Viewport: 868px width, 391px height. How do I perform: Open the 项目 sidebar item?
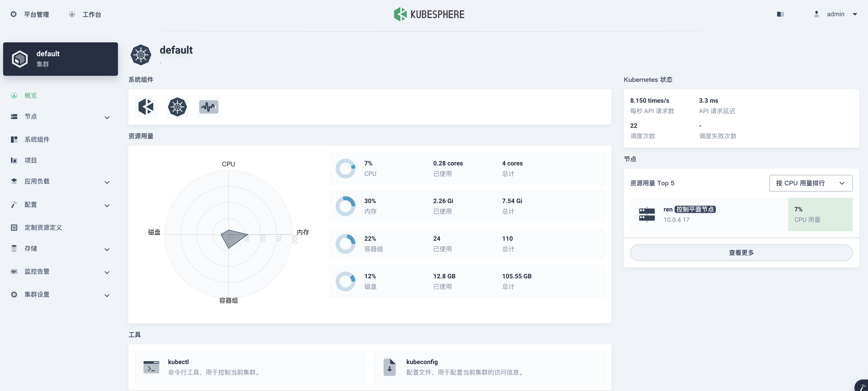31,160
